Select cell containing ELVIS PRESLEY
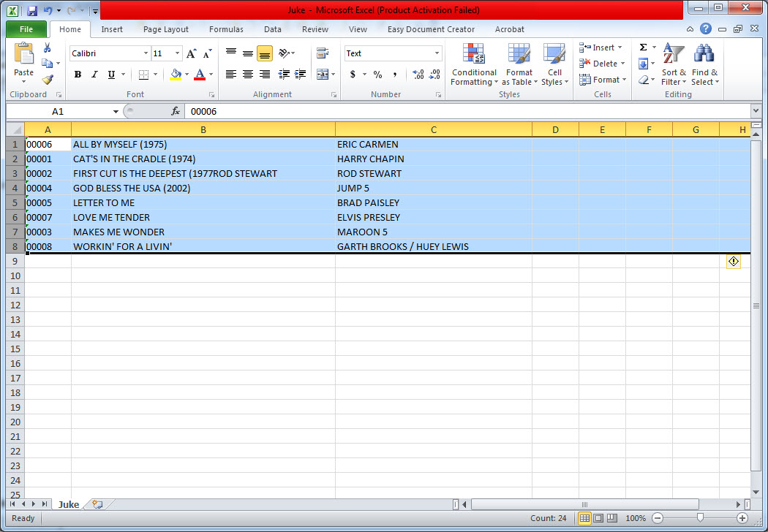 click(x=433, y=217)
